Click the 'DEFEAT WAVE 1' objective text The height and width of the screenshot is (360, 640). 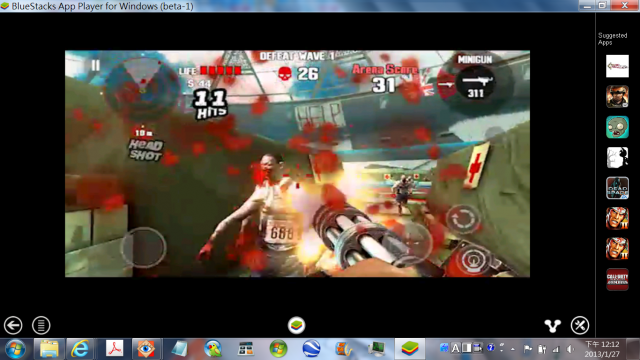tap(298, 56)
